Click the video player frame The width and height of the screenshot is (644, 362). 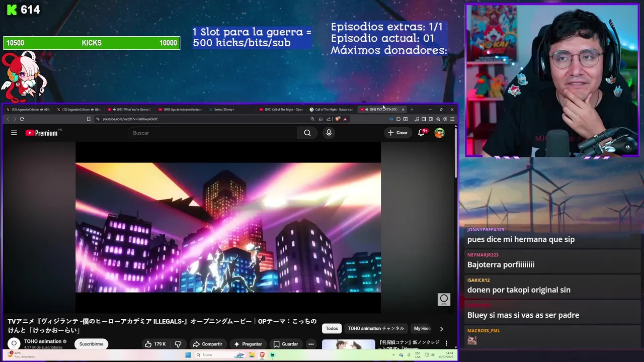point(228,227)
